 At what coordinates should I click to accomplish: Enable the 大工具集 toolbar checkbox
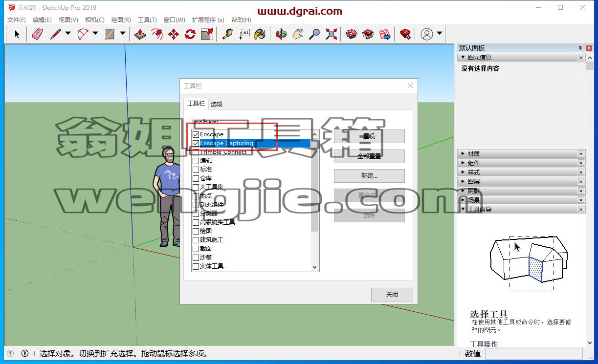pyautogui.click(x=196, y=187)
